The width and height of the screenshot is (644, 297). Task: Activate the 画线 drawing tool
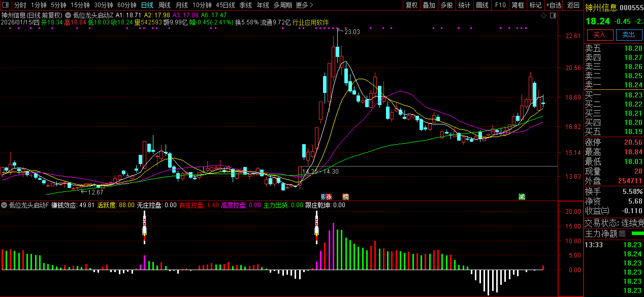482,5
